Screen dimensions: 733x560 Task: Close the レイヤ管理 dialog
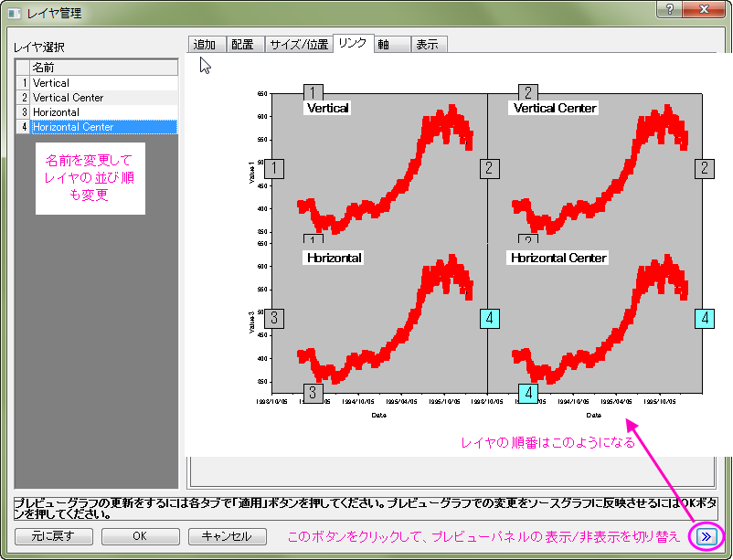704,9
